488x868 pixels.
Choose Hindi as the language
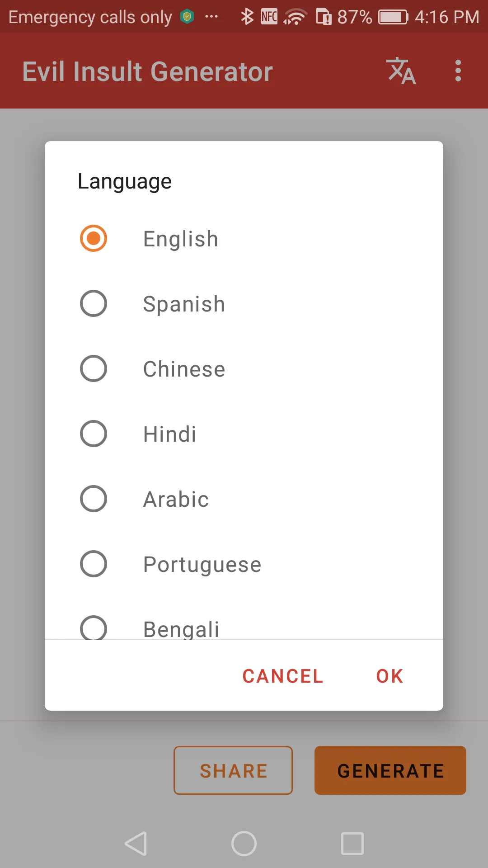[244, 434]
